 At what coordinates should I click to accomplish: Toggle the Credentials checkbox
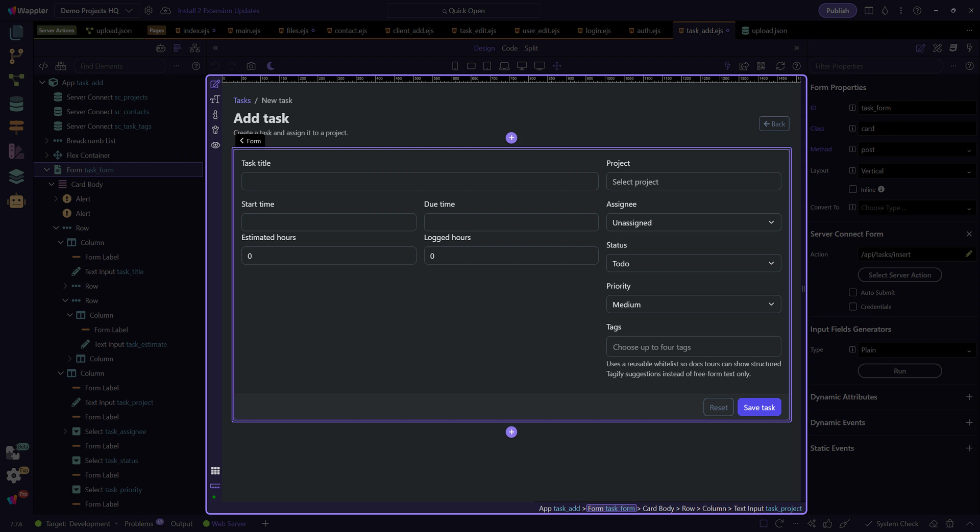coord(852,307)
